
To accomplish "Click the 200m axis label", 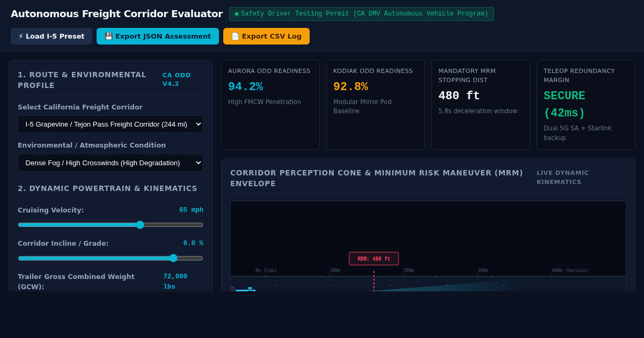I will (409, 270).
